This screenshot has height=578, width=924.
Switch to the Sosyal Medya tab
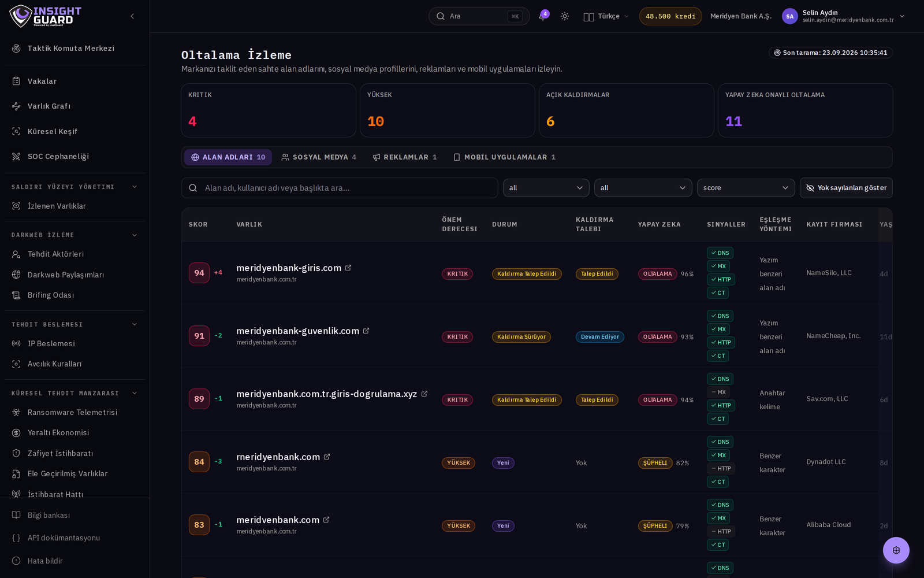click(x=319, y=157)
